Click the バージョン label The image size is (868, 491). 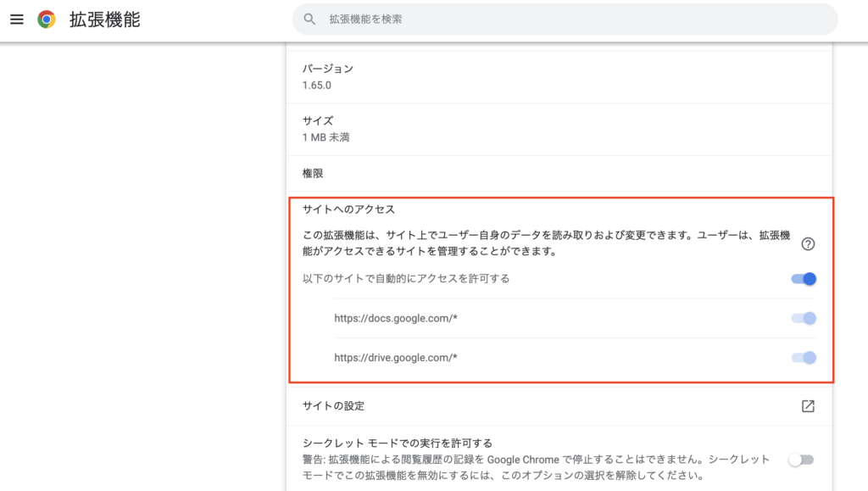tap(328, 69)
